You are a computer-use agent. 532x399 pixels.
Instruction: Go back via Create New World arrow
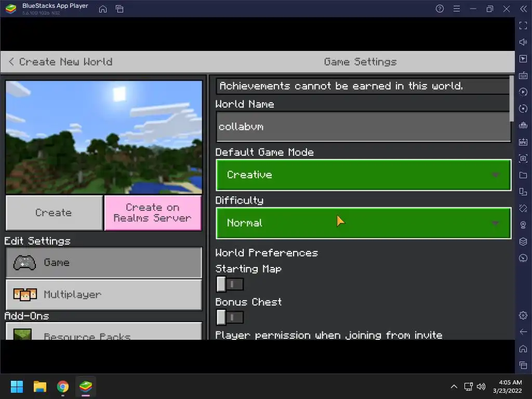point(11,62)
